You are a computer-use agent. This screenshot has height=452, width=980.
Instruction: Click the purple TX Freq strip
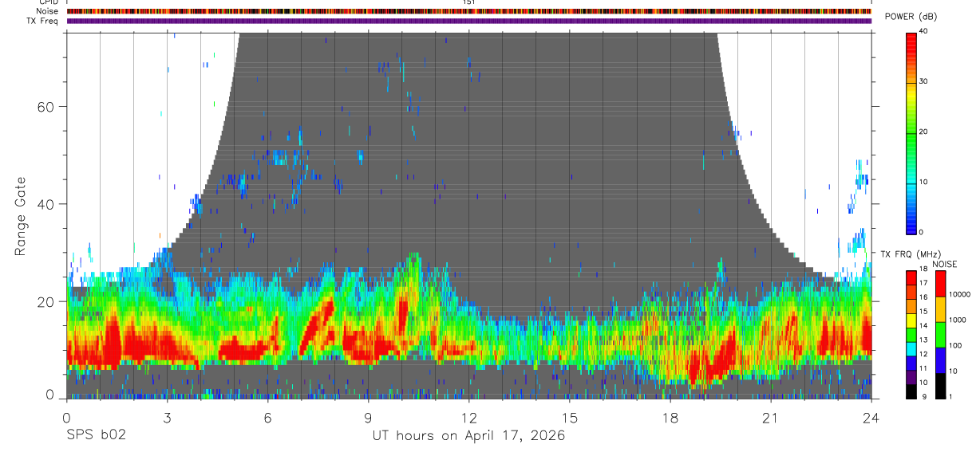(x=469, y=21)
